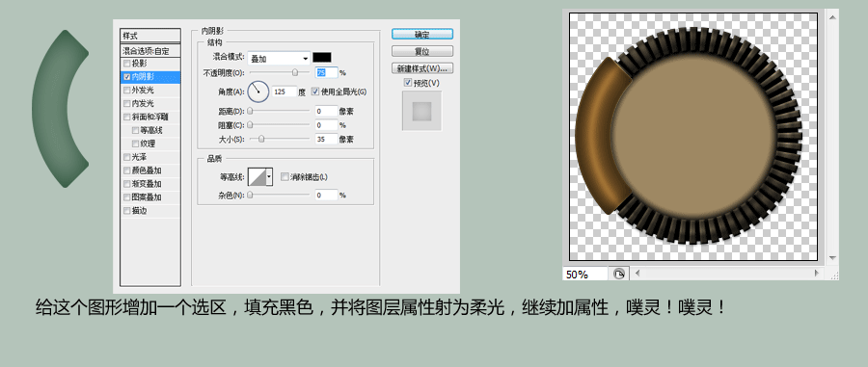Click the style preview thumbnail
The image size is (868, 367).
(421, 111)
